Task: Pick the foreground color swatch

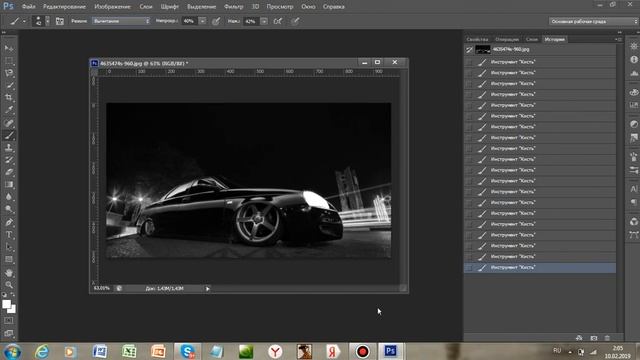Action: [6, 304]
